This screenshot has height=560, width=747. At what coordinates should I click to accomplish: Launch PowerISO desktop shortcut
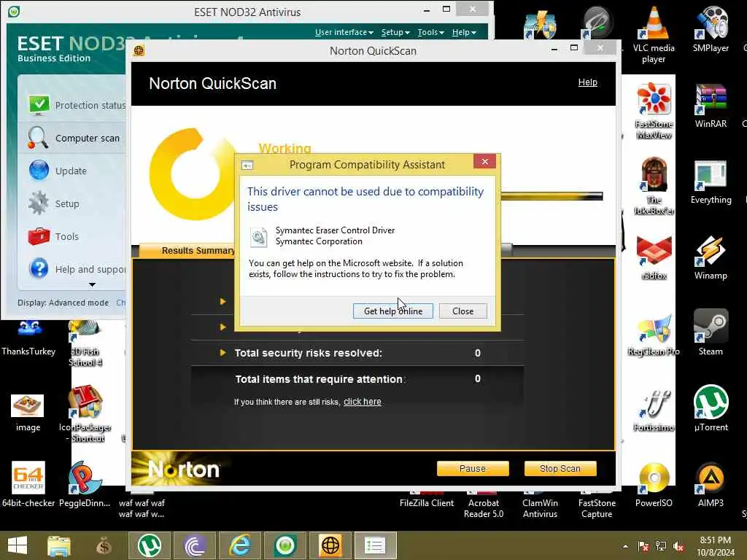654,485
